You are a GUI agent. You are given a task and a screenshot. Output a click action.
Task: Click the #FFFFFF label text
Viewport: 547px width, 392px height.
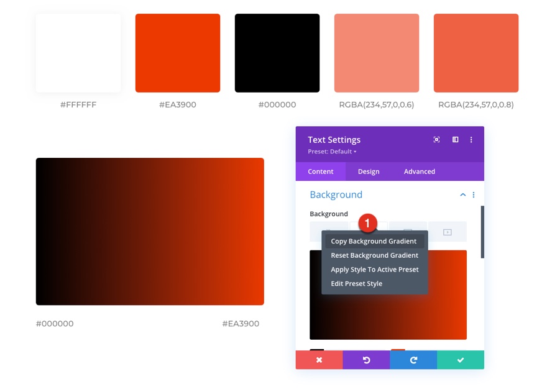pyautogui.click(x=78, y=104)
